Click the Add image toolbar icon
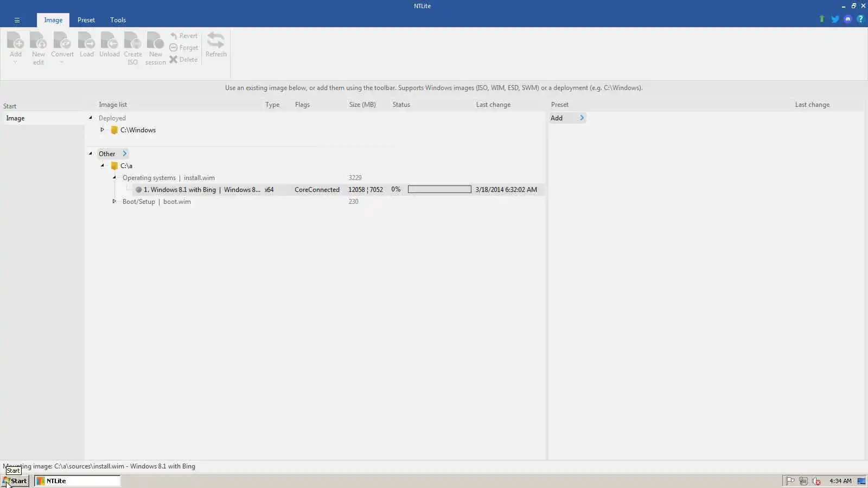 coord(15,41)
